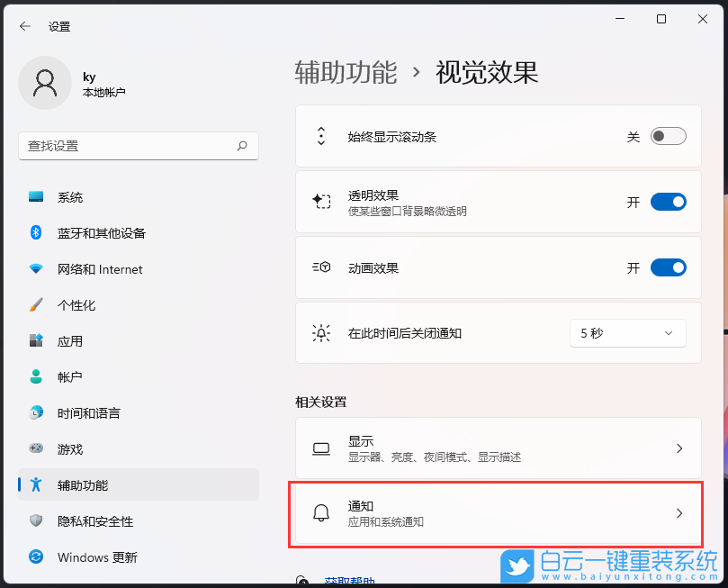The image size is (728, 588).
Task: Select the 隐私和安全性 shield icon
Action: (36, 521)
